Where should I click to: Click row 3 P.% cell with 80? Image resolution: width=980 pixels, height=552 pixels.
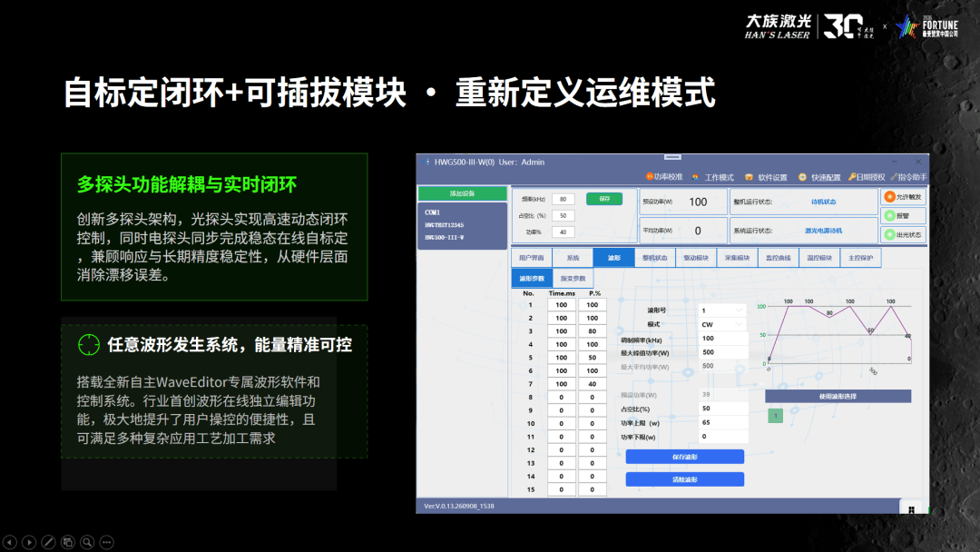(x=592, y=331)
